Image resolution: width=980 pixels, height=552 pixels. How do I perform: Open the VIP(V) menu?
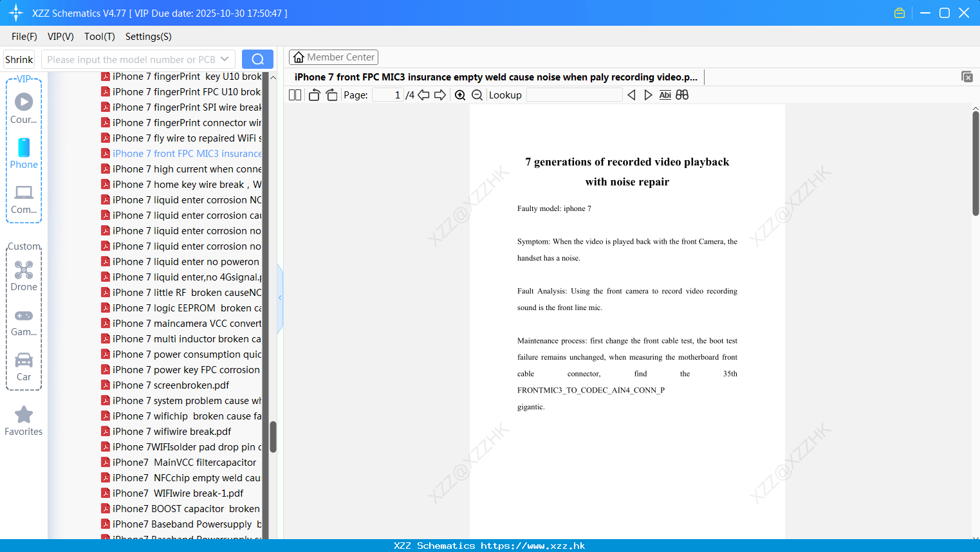coord(60,37)
